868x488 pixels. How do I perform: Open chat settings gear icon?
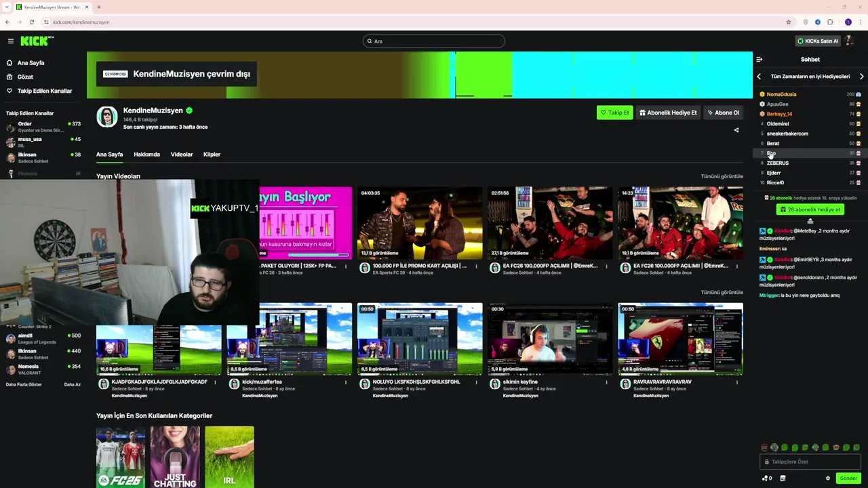pyautogui.click(x=827, y=479)
